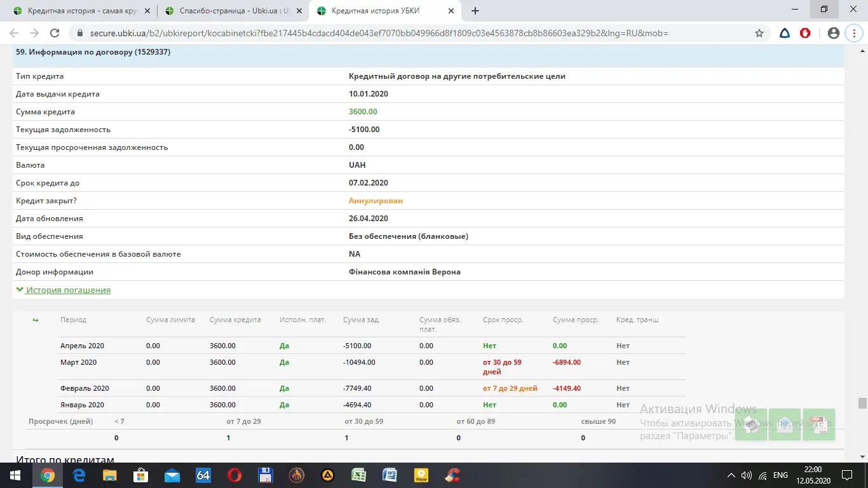Click the green Print report button
Image resolution: width=868 pixels, height=488 pixels.
pos(751,424)
